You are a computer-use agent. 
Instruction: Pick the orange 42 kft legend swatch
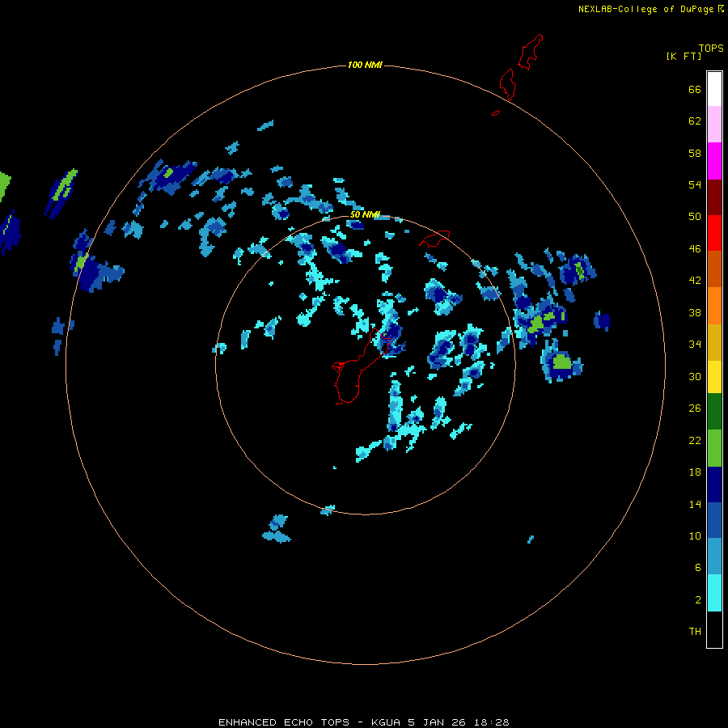pos(714,305)
